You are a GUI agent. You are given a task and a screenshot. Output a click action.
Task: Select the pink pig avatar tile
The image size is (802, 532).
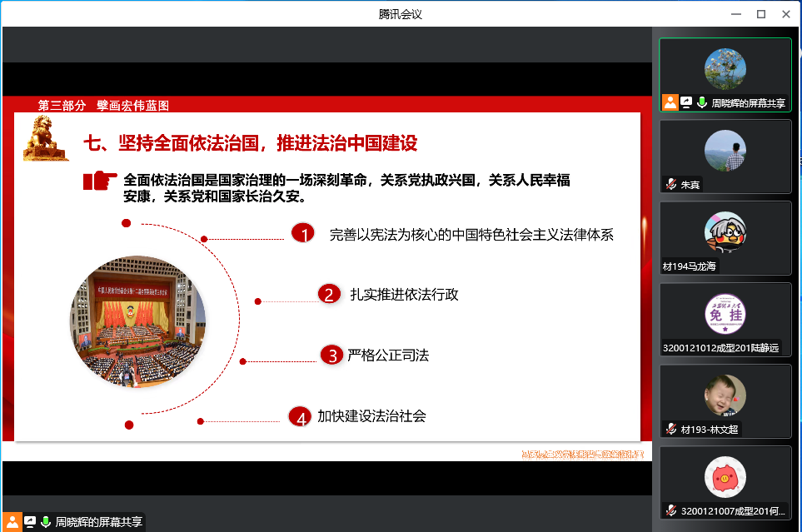[725, 477]
